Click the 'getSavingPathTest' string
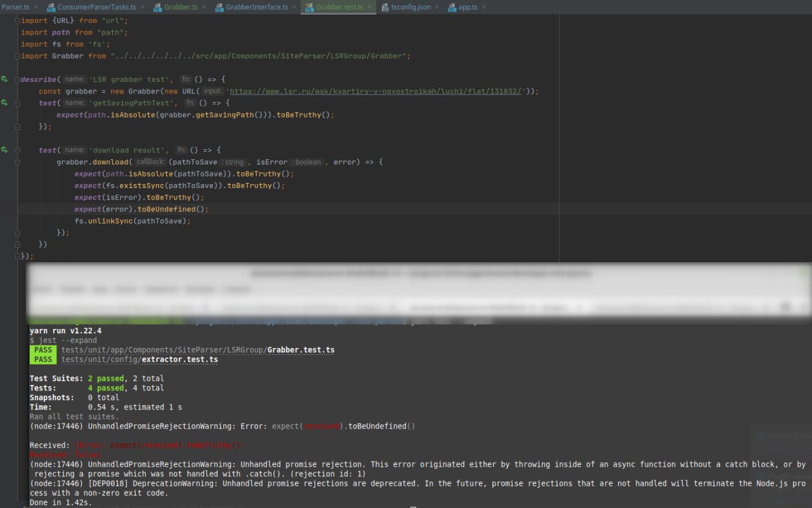812x508 pixels. [133, 103]
